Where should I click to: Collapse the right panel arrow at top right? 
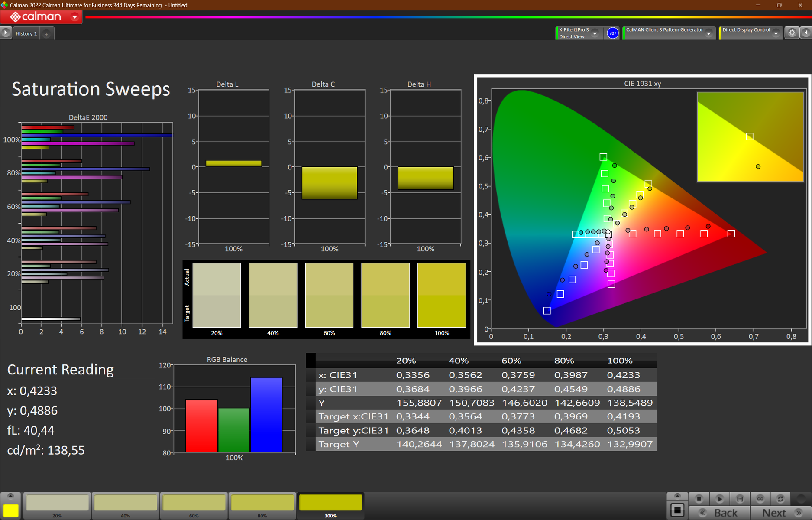(806, 33)
